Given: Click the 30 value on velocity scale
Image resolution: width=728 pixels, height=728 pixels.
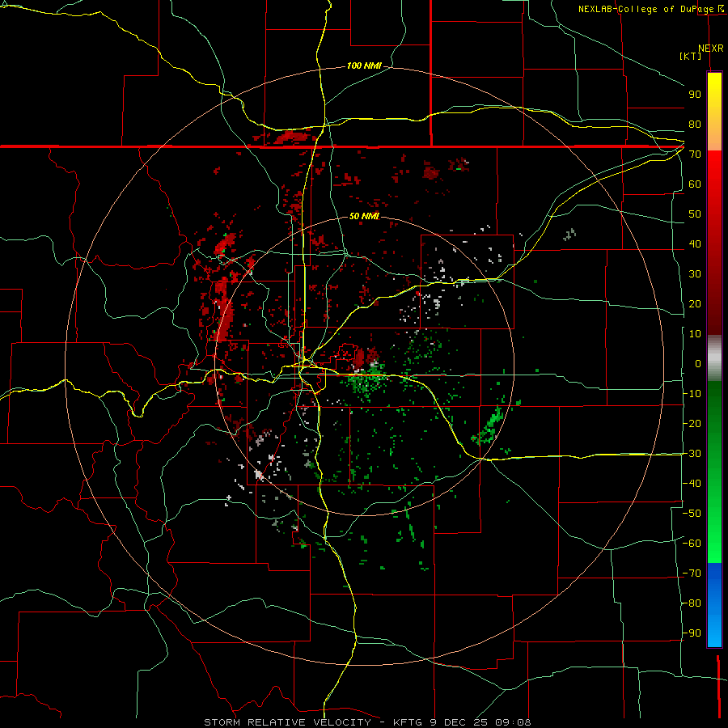Looking at the screenshot, I should tap(695, 274).
